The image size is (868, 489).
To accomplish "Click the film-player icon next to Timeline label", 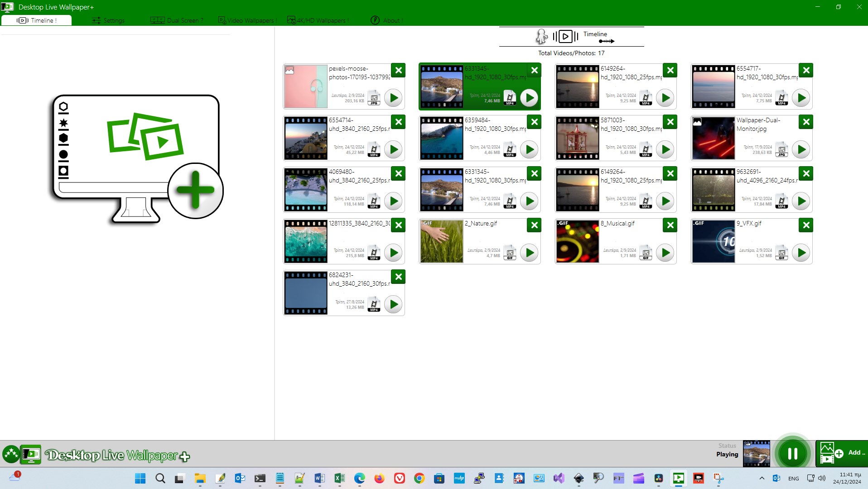I will tap(566, 36).
